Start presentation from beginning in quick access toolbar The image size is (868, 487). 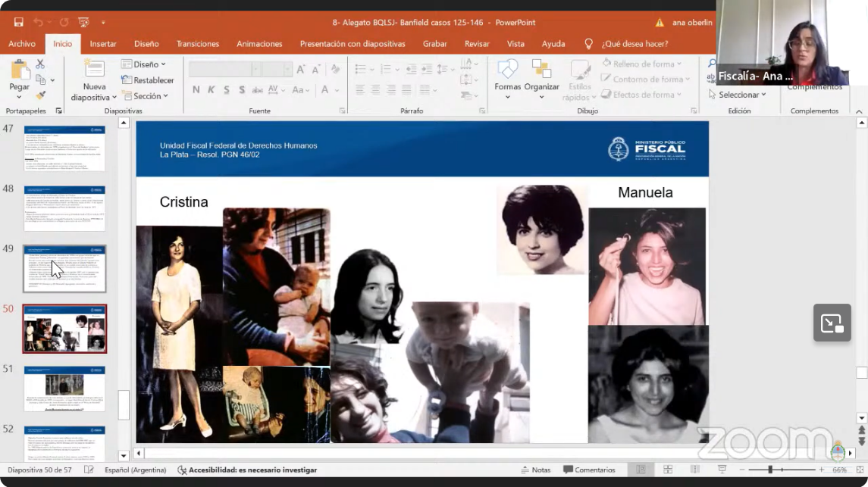point(83,23)
